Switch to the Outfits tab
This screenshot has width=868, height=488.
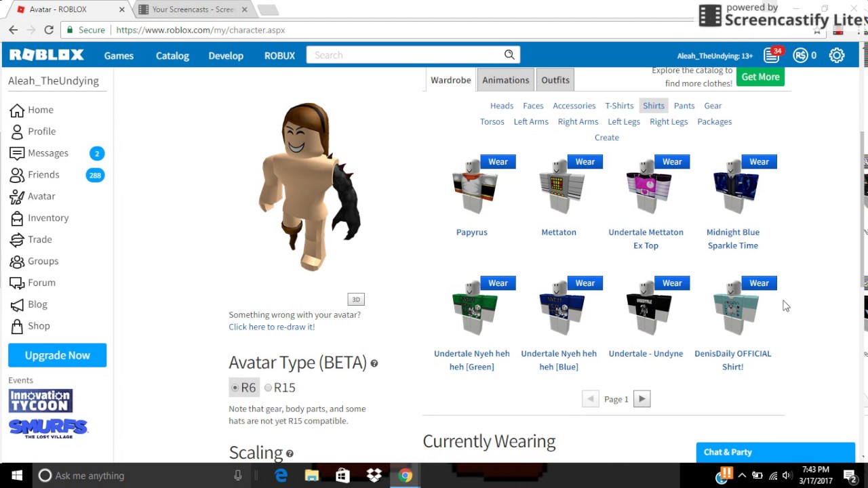[x=555, y=80]
